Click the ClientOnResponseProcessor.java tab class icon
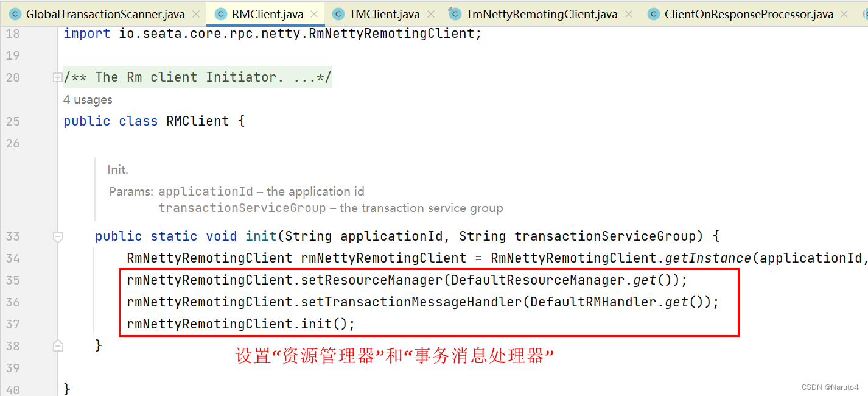Image resolution: width=868 pixels, height=396 pixels. pyautogui.click(x=654, y=14)
